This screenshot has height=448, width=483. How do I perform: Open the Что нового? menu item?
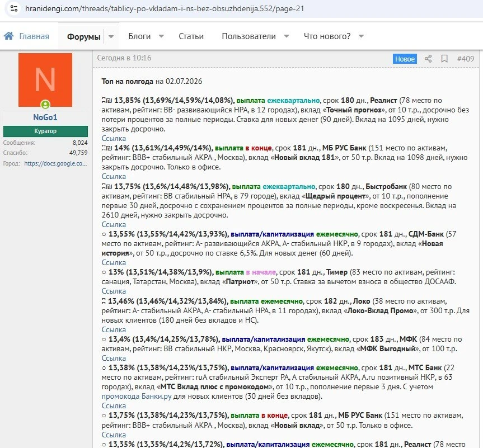[x=327, y=36]
